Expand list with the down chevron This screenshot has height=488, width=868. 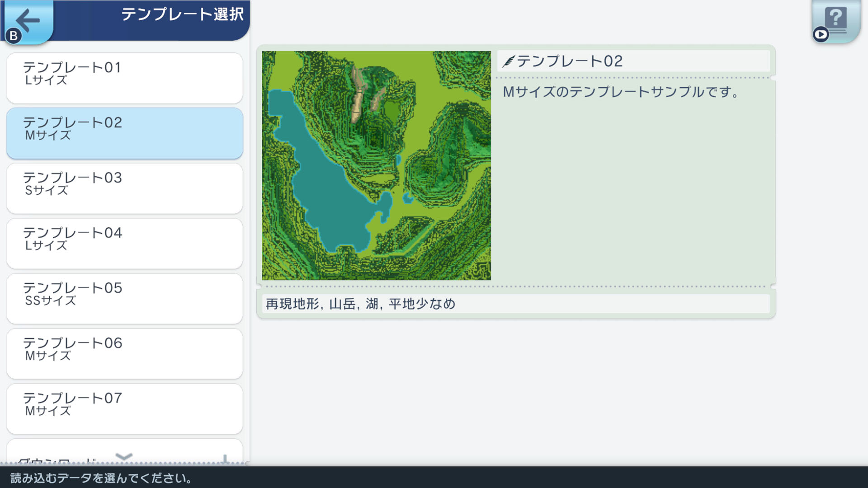pos(124,456)
